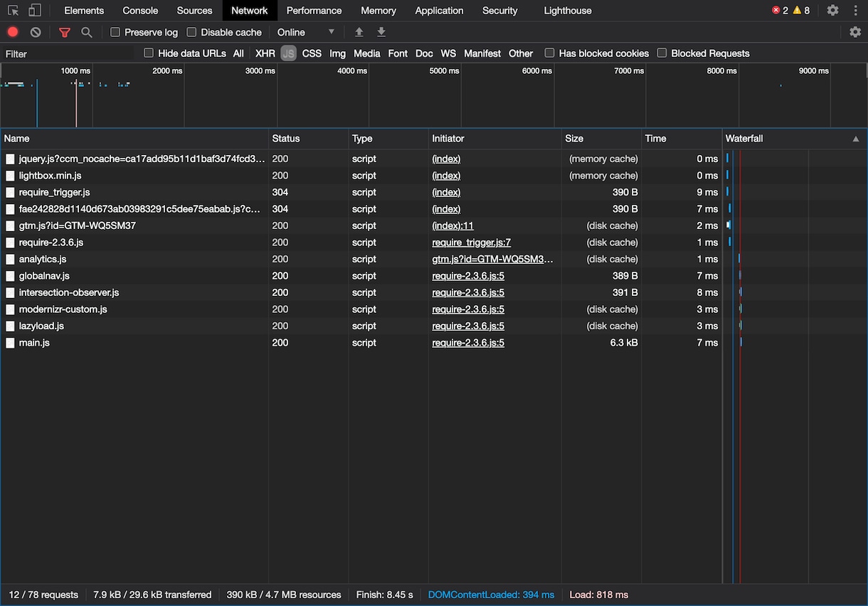Open the require_trigger.js:7 initiator link
This screenshot has width=868, height=606.
pos(472,243)
